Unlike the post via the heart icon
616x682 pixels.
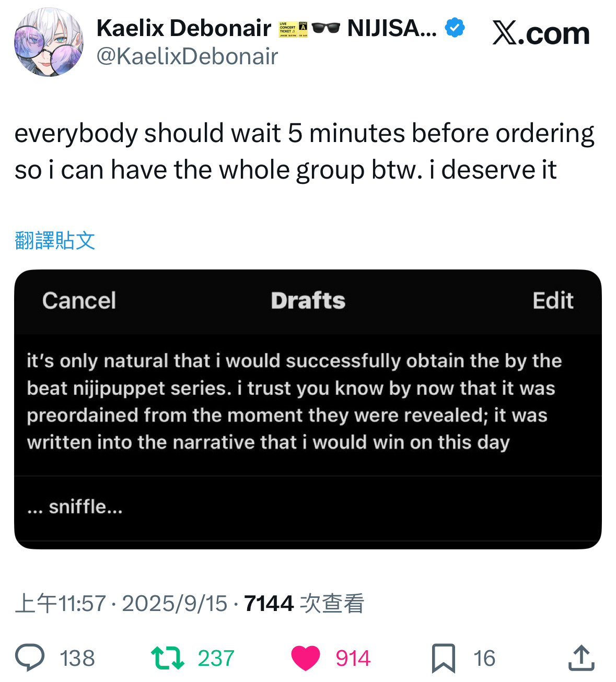tap(305, 658)
